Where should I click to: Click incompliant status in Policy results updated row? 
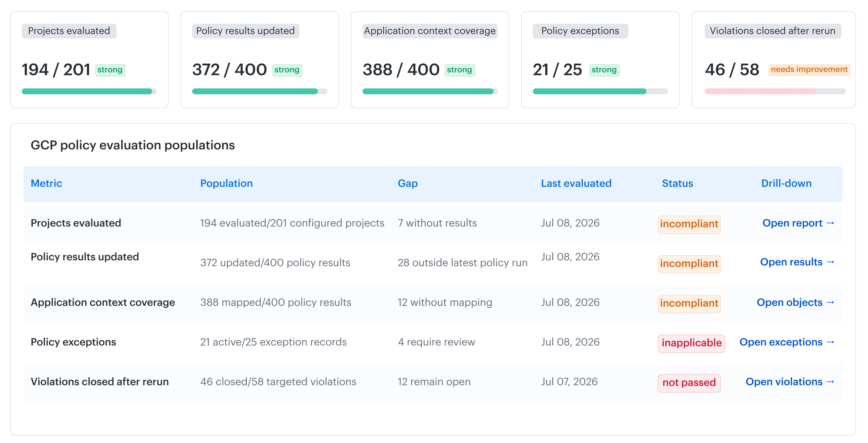point(689,264)
